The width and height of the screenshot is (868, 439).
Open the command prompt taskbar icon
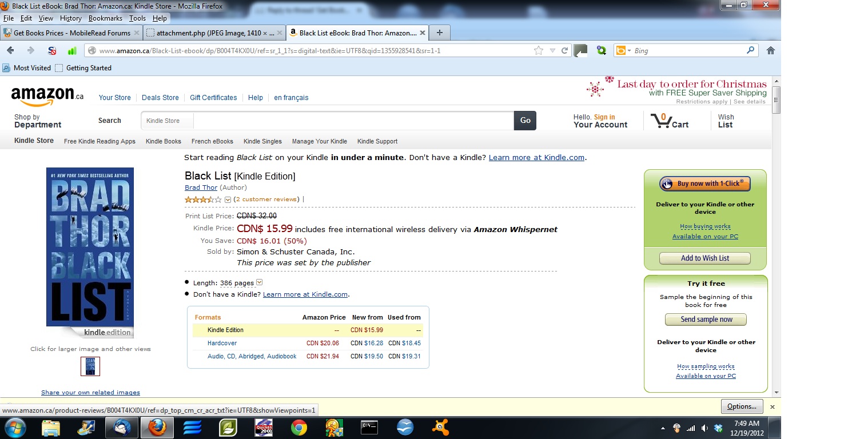[369, 428]
